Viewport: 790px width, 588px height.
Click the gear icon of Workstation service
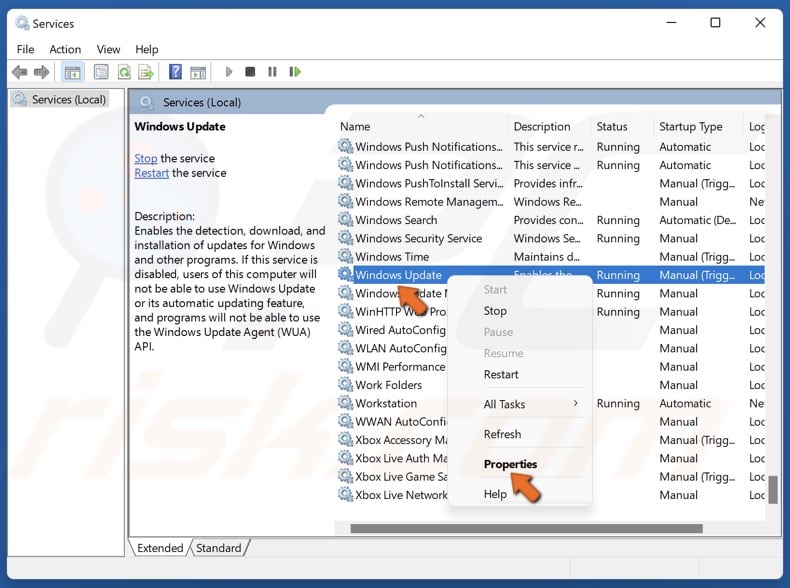[345, 403]
